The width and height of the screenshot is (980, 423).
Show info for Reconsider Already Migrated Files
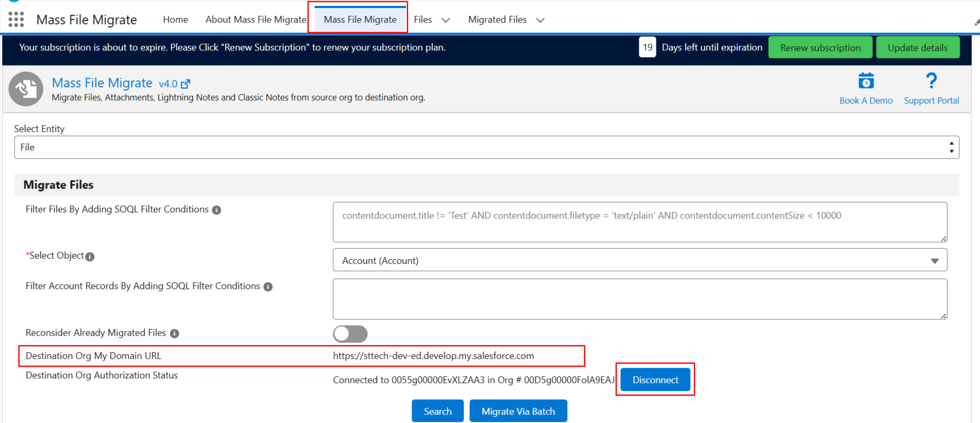pyautogui.click(x=175, y=334)
